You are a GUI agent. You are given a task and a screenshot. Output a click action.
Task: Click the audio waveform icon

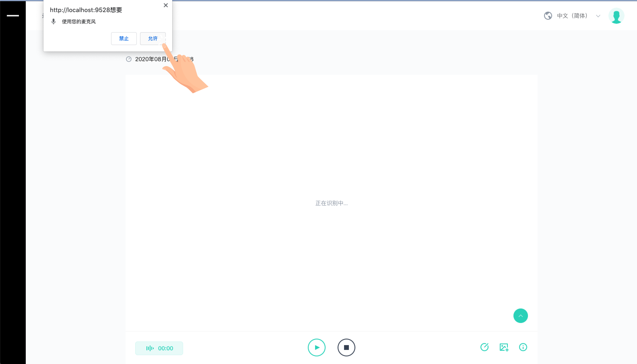[x=150, y=348]
